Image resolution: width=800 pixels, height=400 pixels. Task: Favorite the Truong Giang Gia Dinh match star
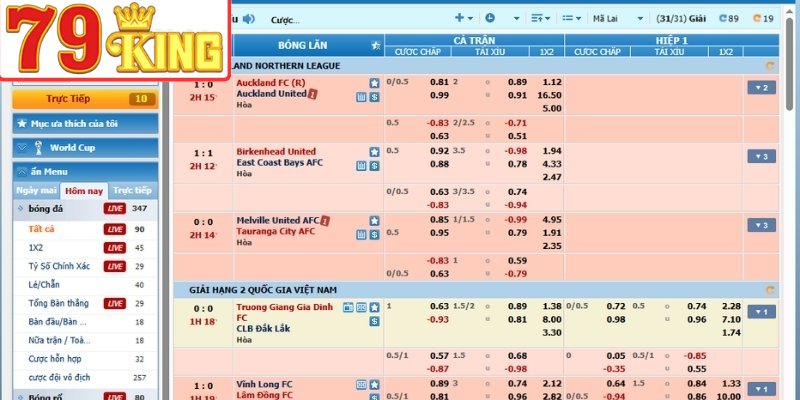pyautogui.click(x=374, y=308)
